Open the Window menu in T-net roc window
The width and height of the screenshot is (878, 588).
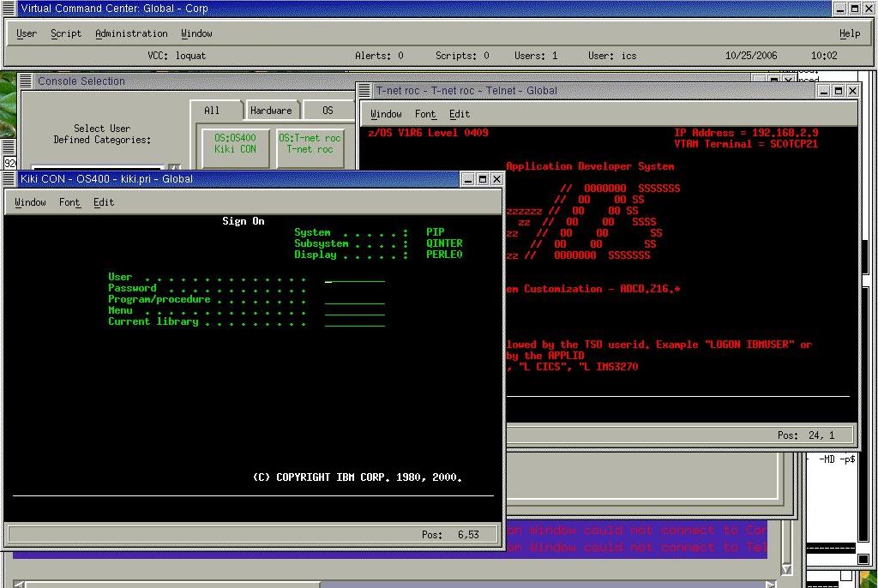click(x=387, y=114)
